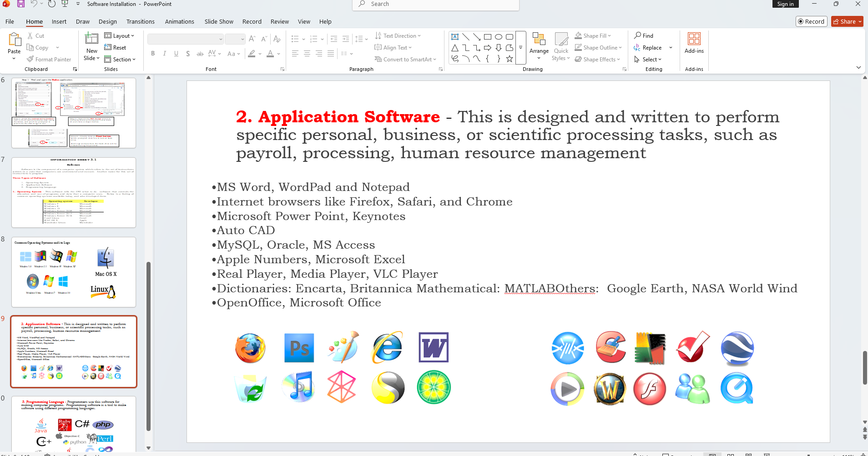Screen dimensions: 868x456
Task: Collapse the ribbon chevron
Action: [x=858, y=67]
